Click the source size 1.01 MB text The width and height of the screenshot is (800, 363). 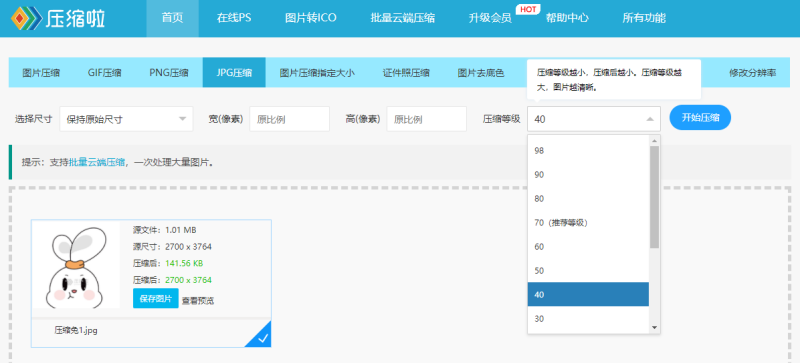click(x=181, y=230)
